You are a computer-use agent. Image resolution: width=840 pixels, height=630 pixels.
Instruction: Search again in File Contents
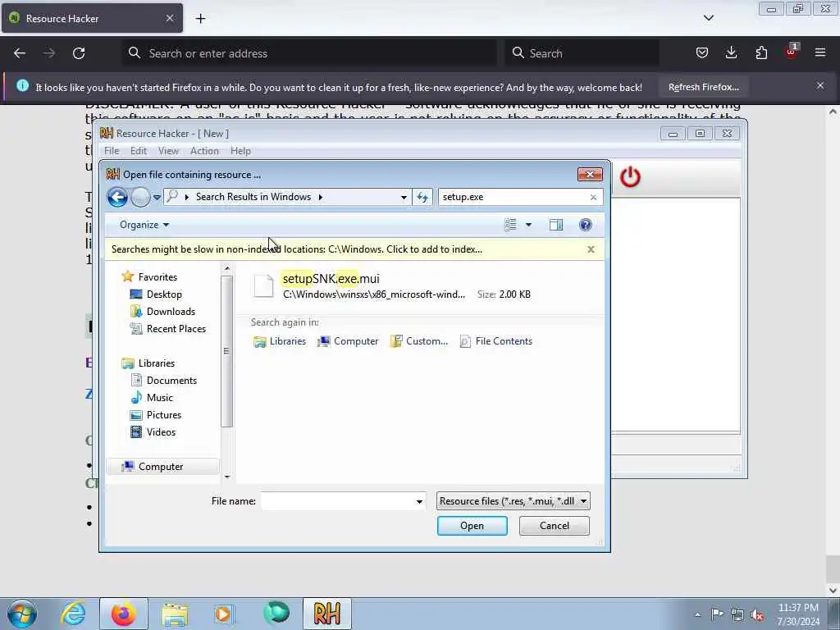tap(496, 341)
